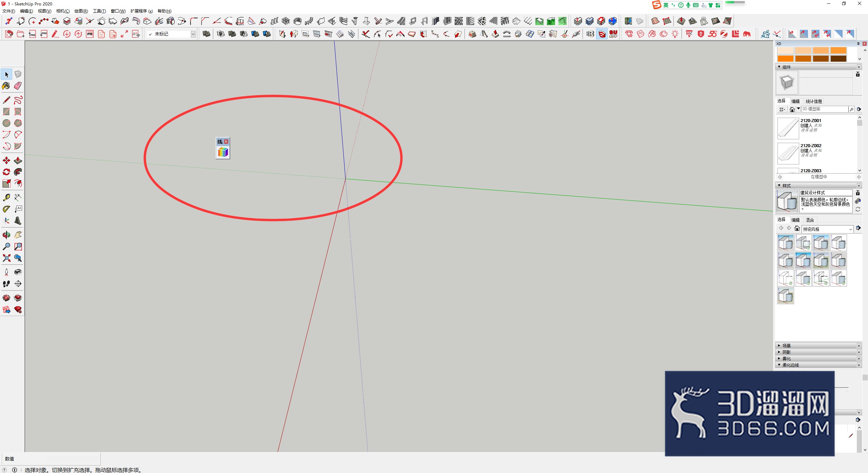The width and height of the screenshot is (868, 473).
Task: Select the Pan hand tool
Action: pos(18,235)
